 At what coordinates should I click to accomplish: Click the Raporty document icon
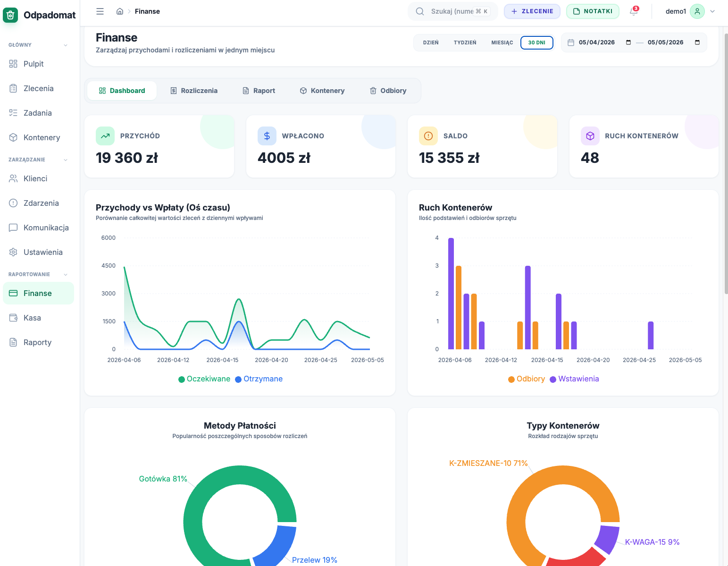(13, 342)
